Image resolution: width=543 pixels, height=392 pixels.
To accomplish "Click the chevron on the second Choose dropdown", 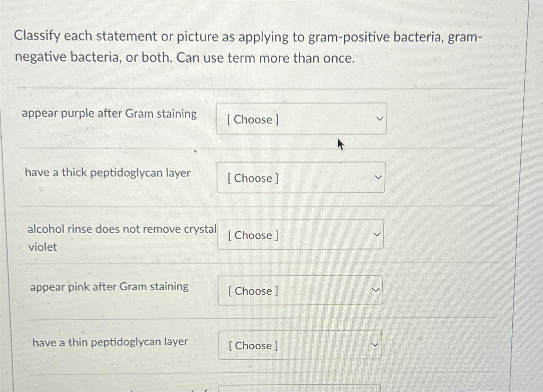I will pos(378,177).
